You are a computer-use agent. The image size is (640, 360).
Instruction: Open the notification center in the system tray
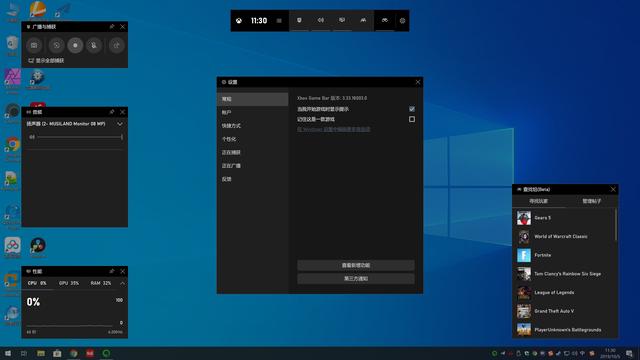(x=629, y=353)
